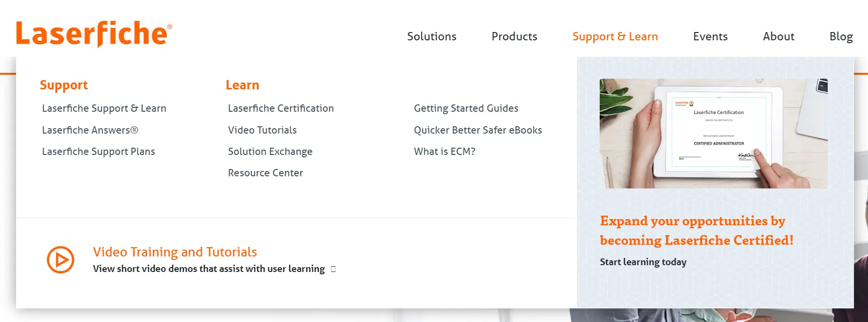Open the Solutions menu
The width and height of the screenshot is (868, 322).
click(432, 36)
